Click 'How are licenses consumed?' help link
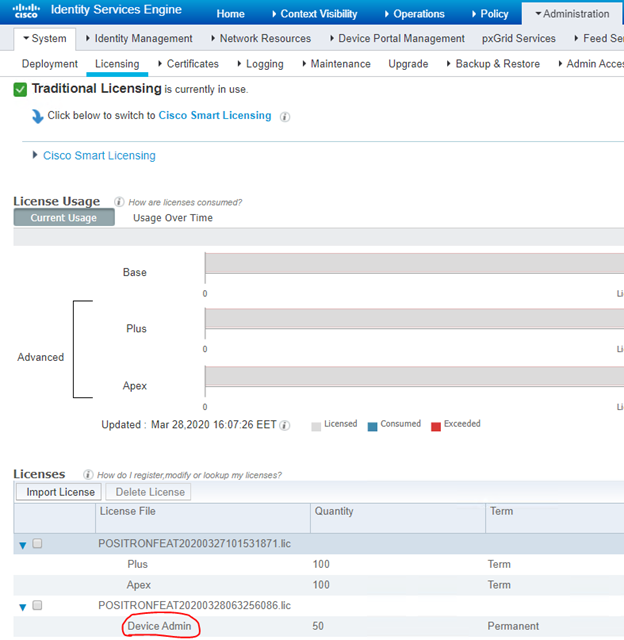The image size is (624, 640). 185,202
